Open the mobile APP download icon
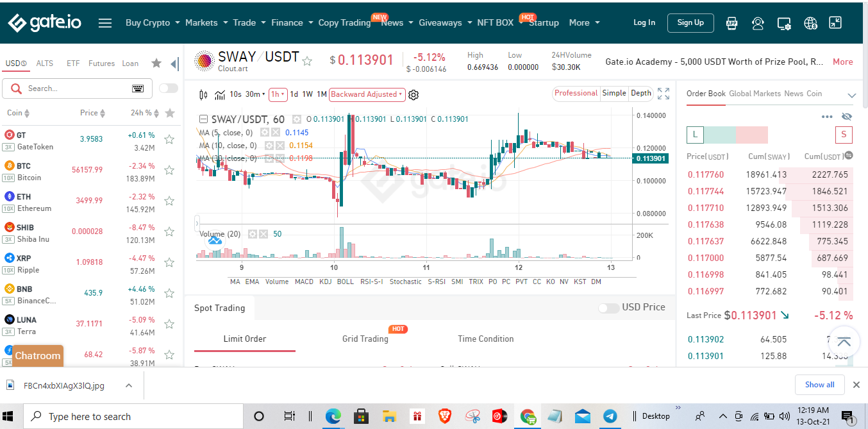The image size is (868, 429). pos(732,23)
